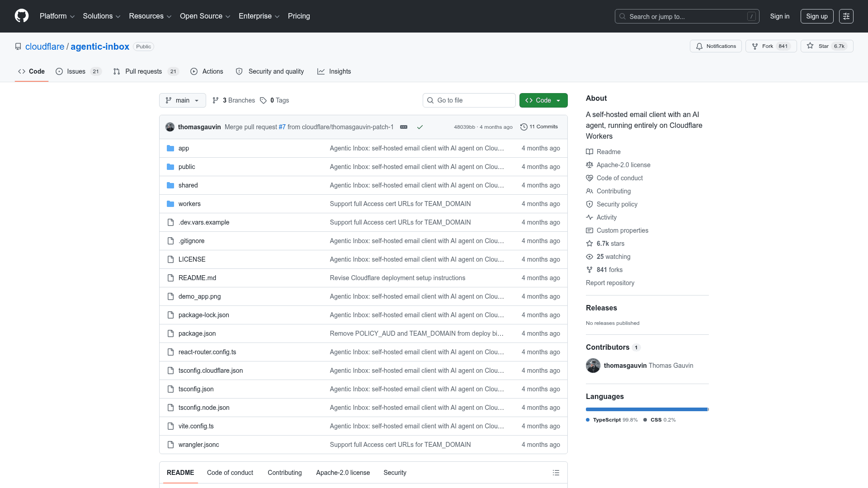
Task: Open the Actions tab
Action: coord(207,71)
